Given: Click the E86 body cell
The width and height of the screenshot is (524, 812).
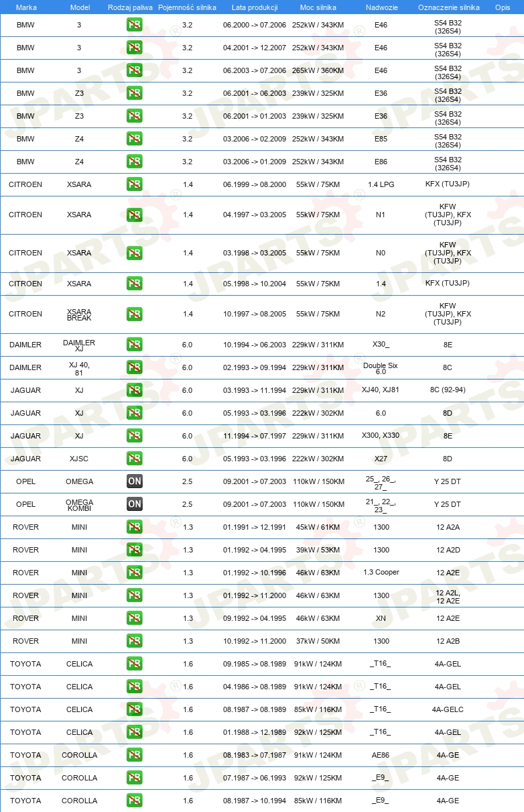Looking at the screenshot, I should [x=381, y=162].
